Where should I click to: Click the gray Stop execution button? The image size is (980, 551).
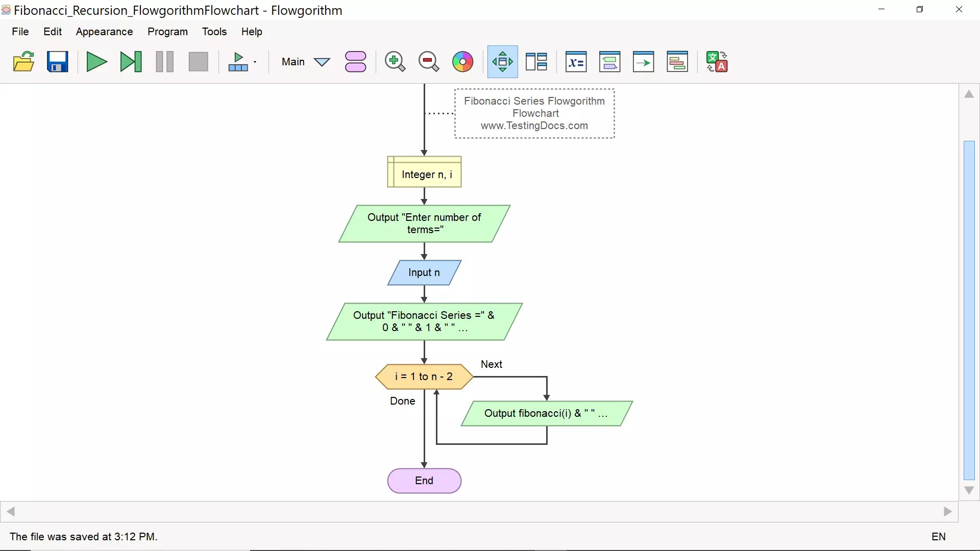click(199, 62)
